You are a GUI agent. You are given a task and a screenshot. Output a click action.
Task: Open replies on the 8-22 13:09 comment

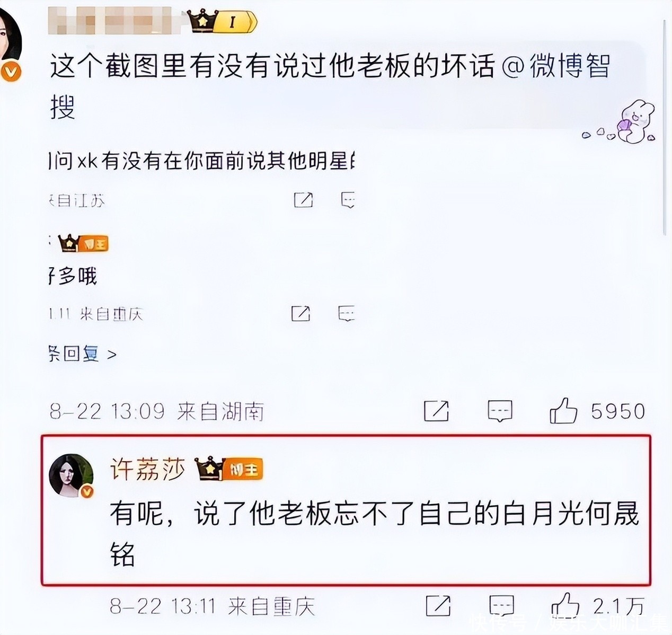point(500,411)
